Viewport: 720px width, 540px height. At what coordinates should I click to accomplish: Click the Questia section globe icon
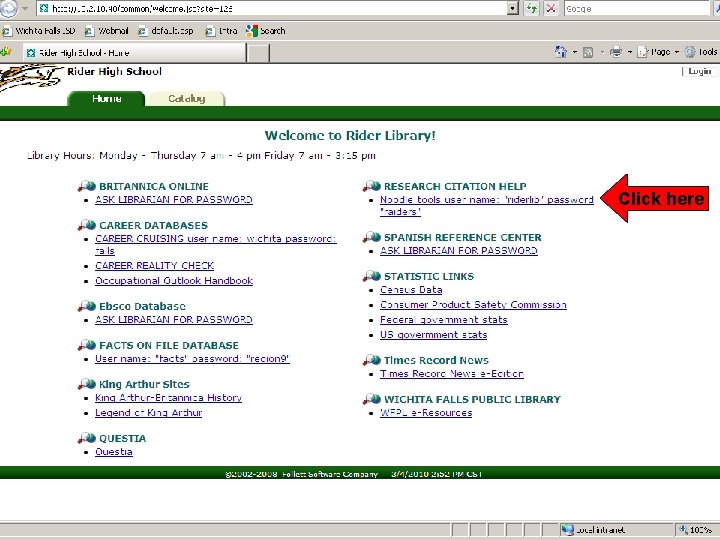click(87, 438)
